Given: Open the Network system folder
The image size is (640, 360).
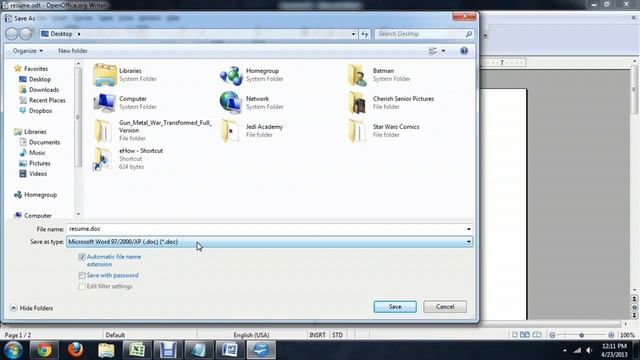Looking at the screenshot, I should point(251,102).
